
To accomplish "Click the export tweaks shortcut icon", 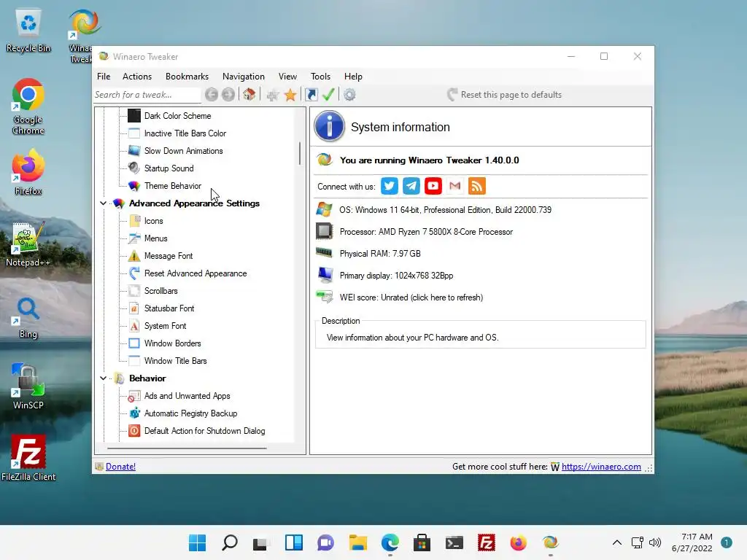I will 311,94.
